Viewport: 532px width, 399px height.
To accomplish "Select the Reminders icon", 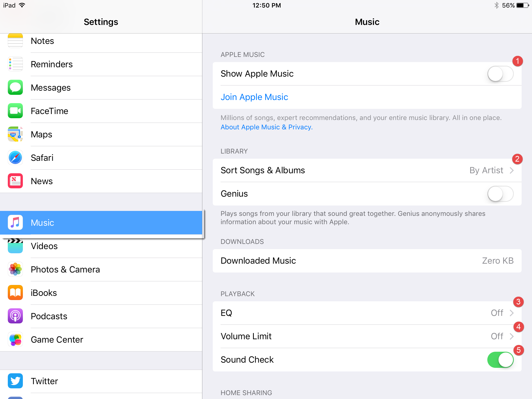I will pyautogui.click(x=15, y=64).
